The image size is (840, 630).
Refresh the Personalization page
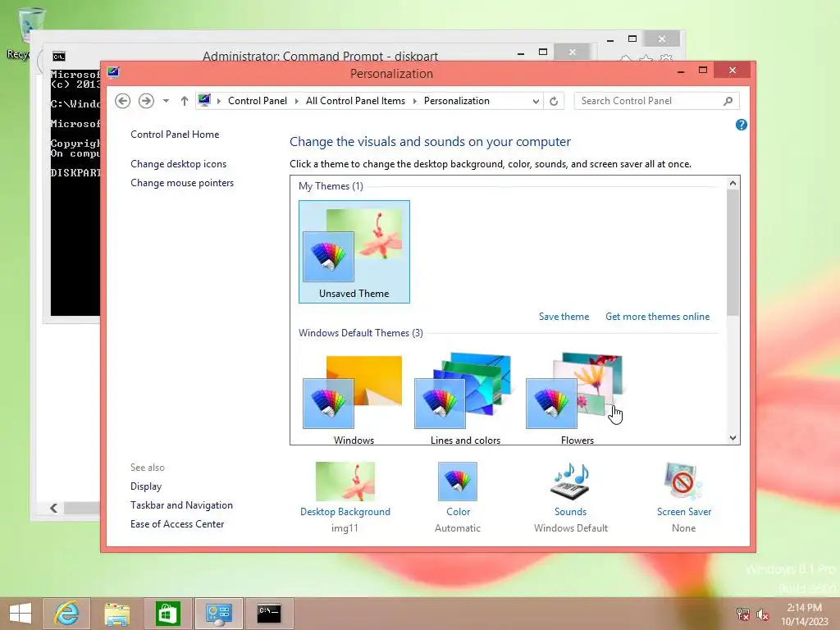click(x=554, y=101)
